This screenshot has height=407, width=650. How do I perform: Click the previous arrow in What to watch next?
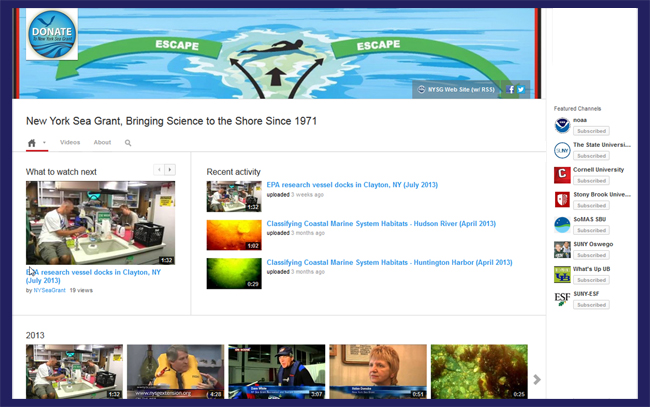click(159, 170)
